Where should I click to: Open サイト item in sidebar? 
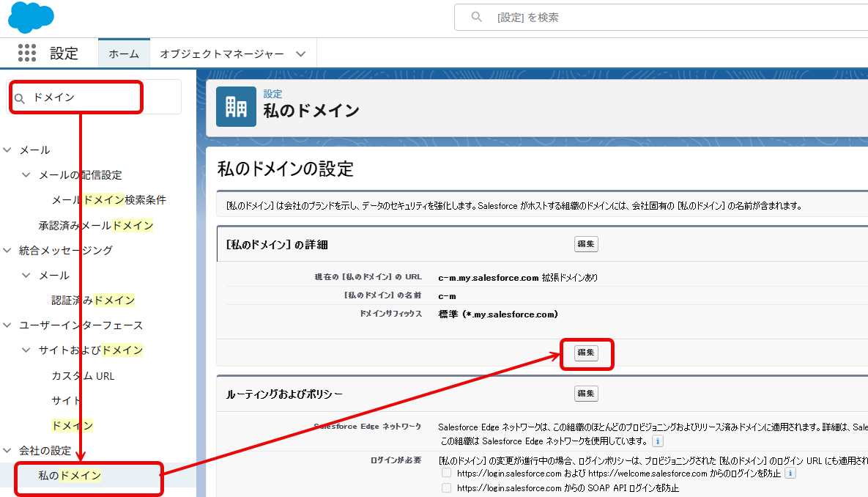65,400
